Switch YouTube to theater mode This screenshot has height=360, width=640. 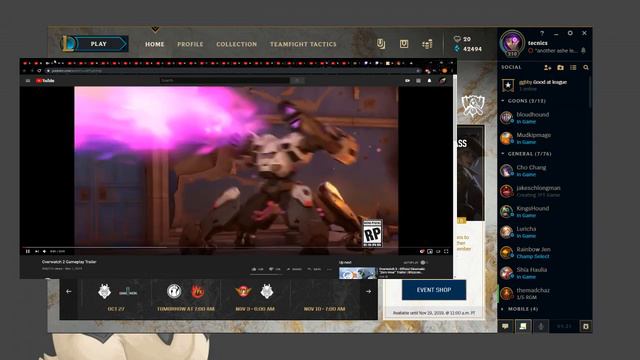click(x=438, y=251)
